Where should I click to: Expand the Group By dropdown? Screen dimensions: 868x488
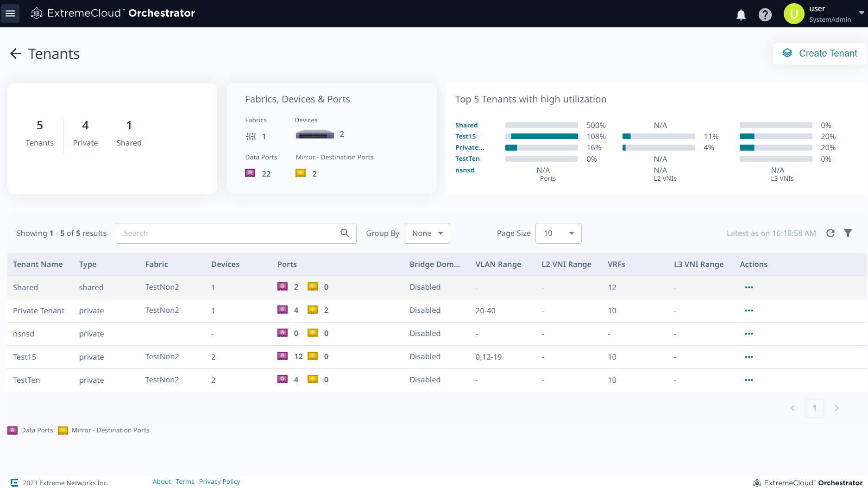[x=427, y=233]
